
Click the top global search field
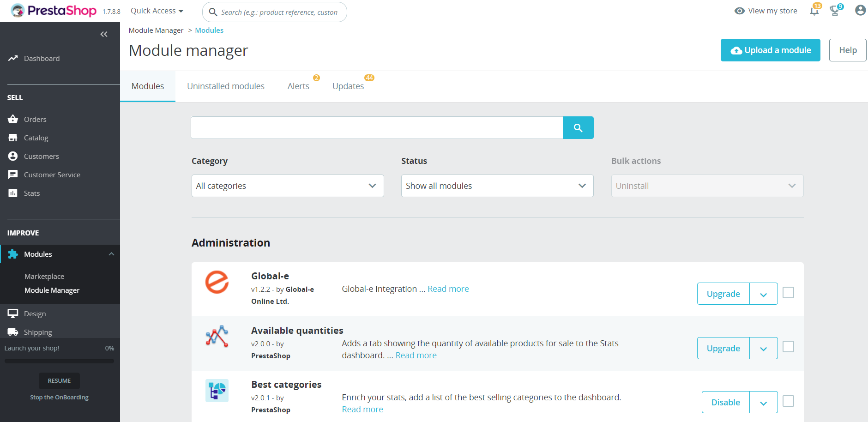(275, 12)
